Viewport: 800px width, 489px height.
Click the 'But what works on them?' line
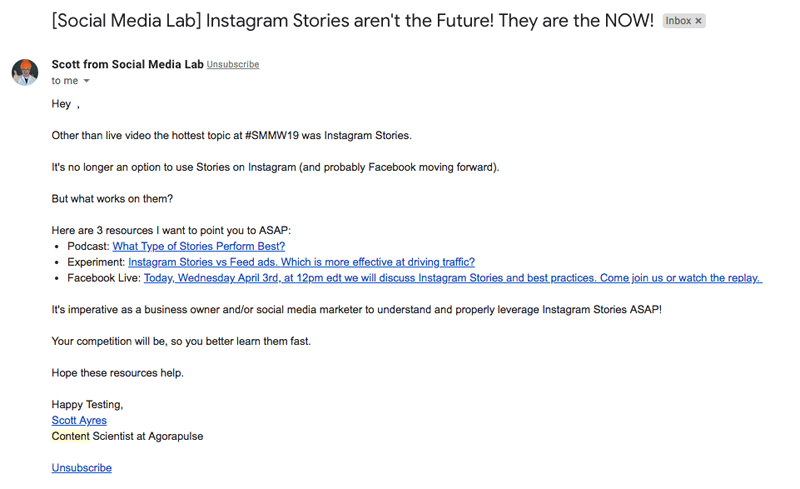tap(112, 199)
